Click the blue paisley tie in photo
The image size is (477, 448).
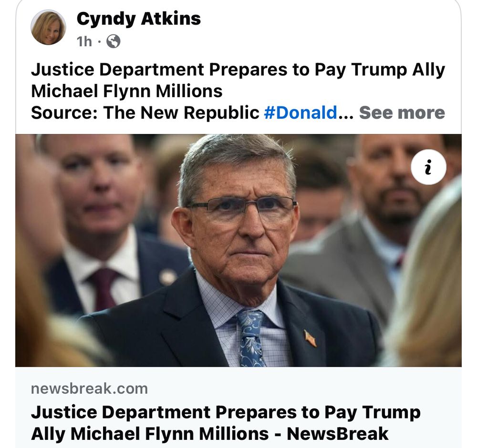pos(251,338)
